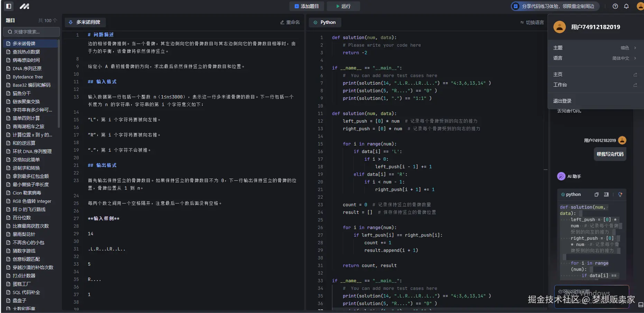Choose 退出登录 in the user menu

[x=562, y=101]
